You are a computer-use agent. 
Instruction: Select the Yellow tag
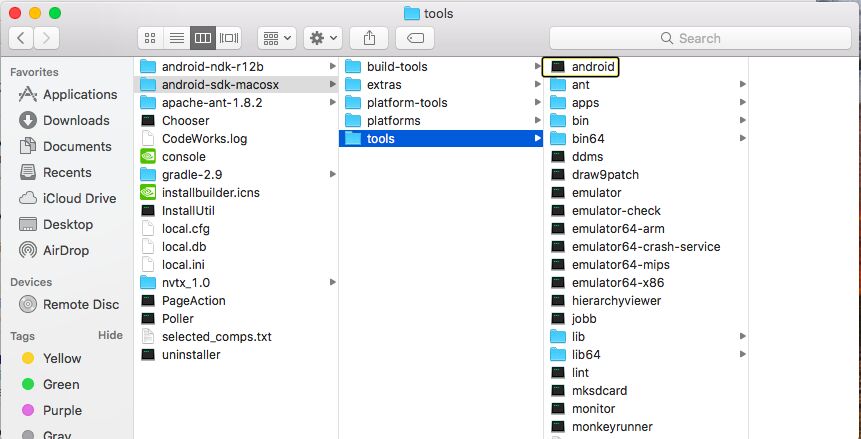click(51, 358)
